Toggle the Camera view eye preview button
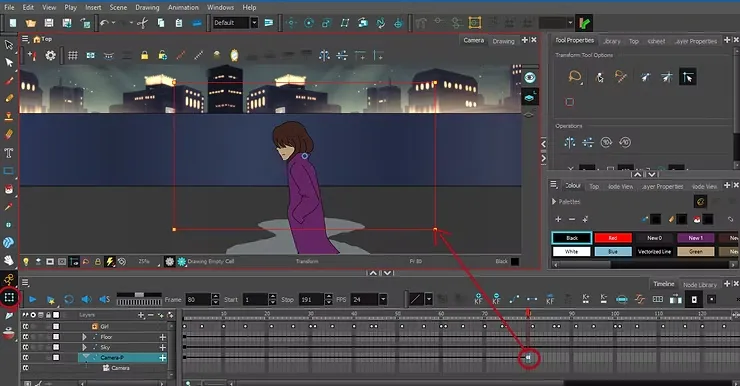This screenshot has height=386, width=740. coord(530,78)
